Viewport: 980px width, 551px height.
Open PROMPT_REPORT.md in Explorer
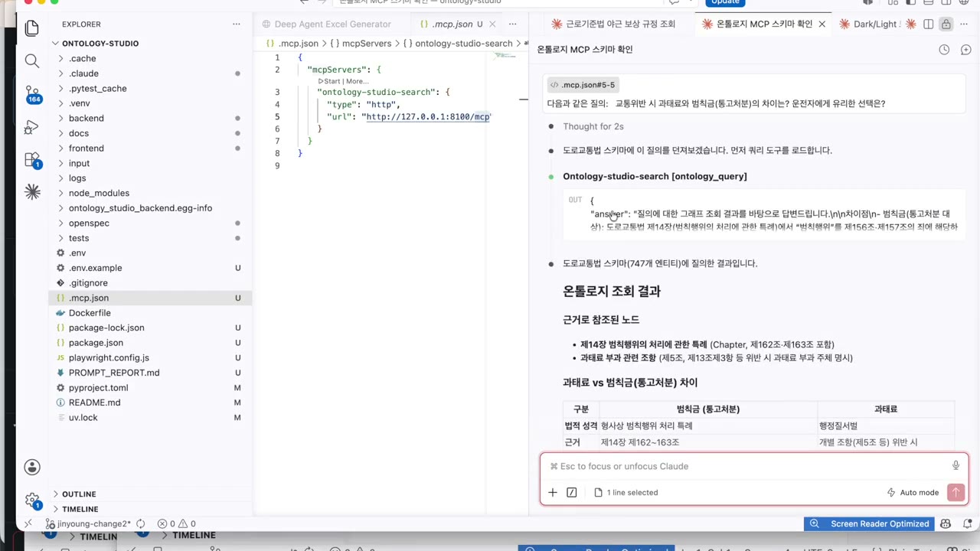(114, 373)
